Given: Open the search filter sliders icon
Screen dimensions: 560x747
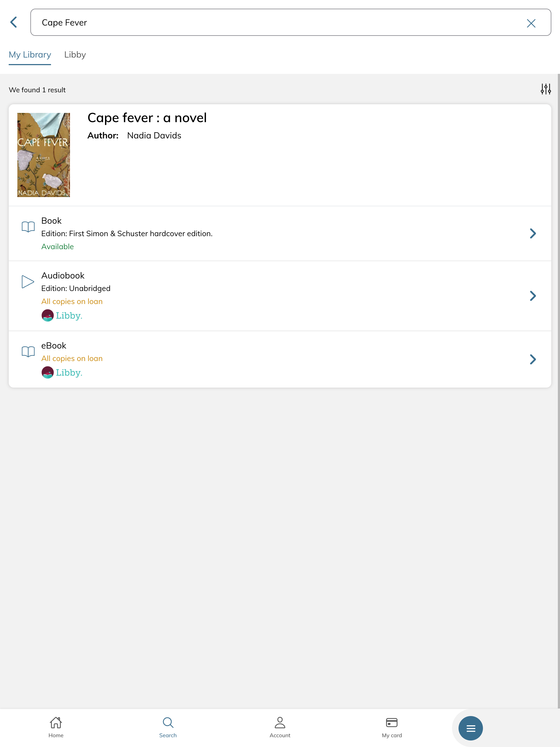Looking at the screenshot, I should click(546, 89).
